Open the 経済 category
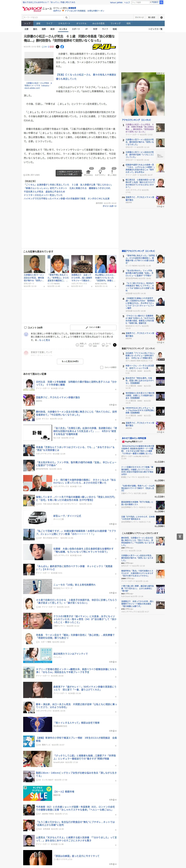This screenshot has width=186, height=868. coord(52,29)
